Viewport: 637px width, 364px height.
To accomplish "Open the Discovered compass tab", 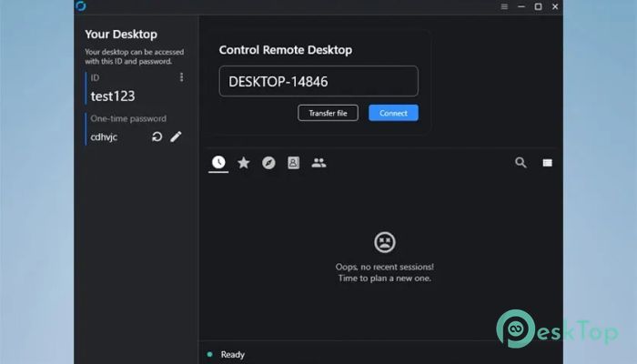I will pyautogui.click(x=268, y=163).
